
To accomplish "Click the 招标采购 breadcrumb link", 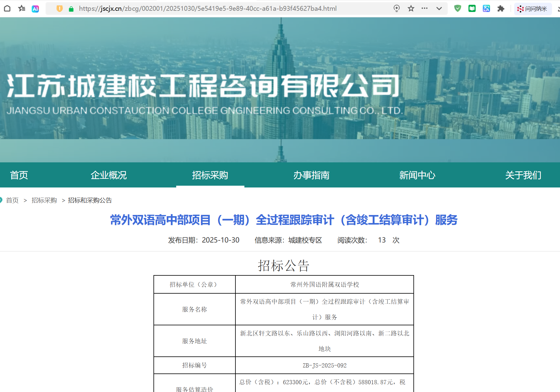I will click(x=44, y=200).
